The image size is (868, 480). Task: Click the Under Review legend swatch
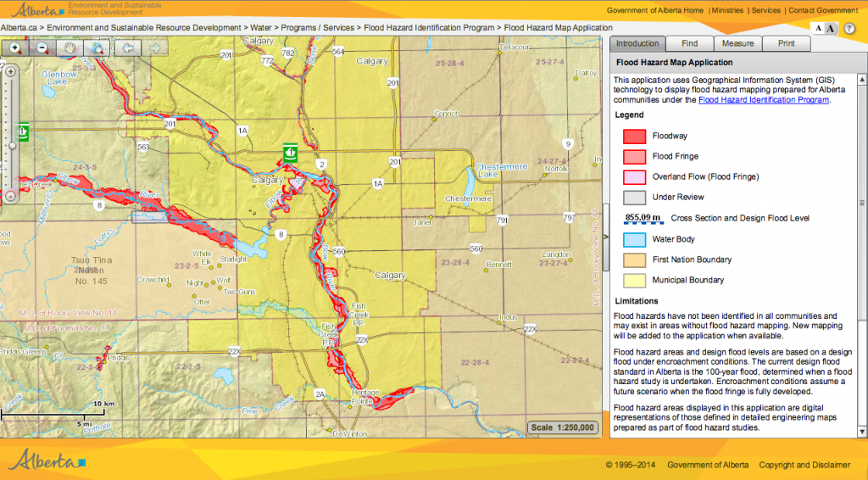[x=634, y=198]
